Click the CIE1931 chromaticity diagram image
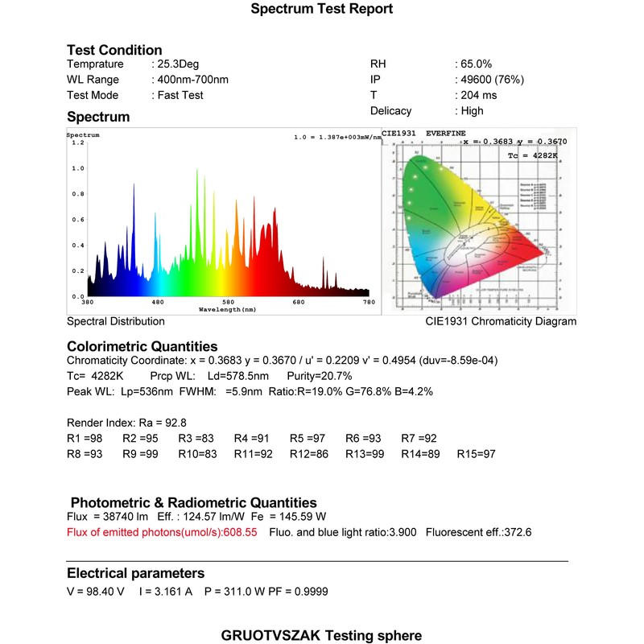 tap(479, 221)
